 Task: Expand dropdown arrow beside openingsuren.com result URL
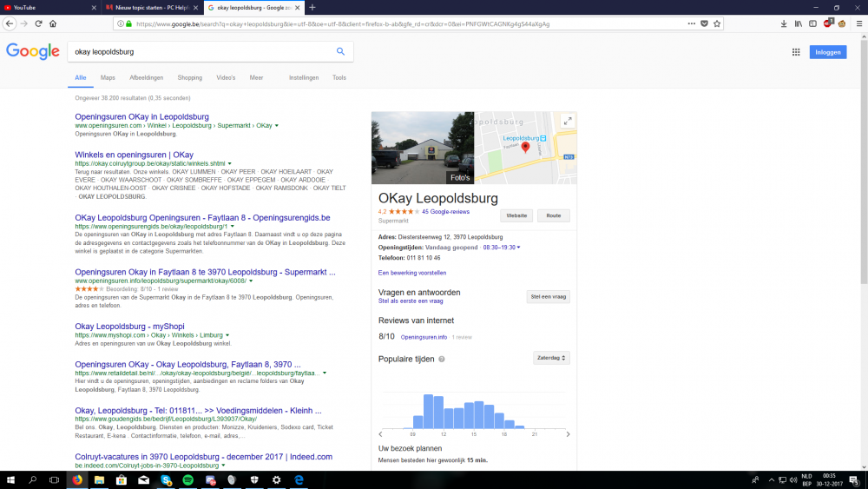pyautogui.click(x=277, y=126)
